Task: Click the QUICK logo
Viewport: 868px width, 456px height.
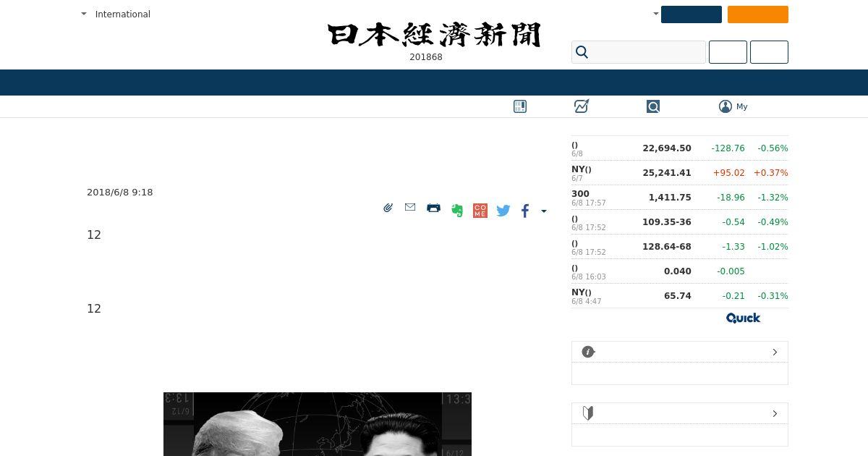Action: click(744, 318)
